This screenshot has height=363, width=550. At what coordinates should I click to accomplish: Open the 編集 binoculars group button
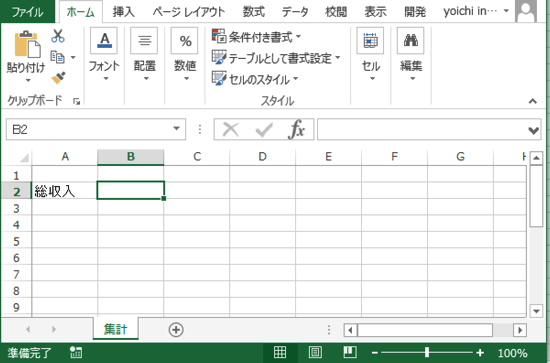pos(411,55)
